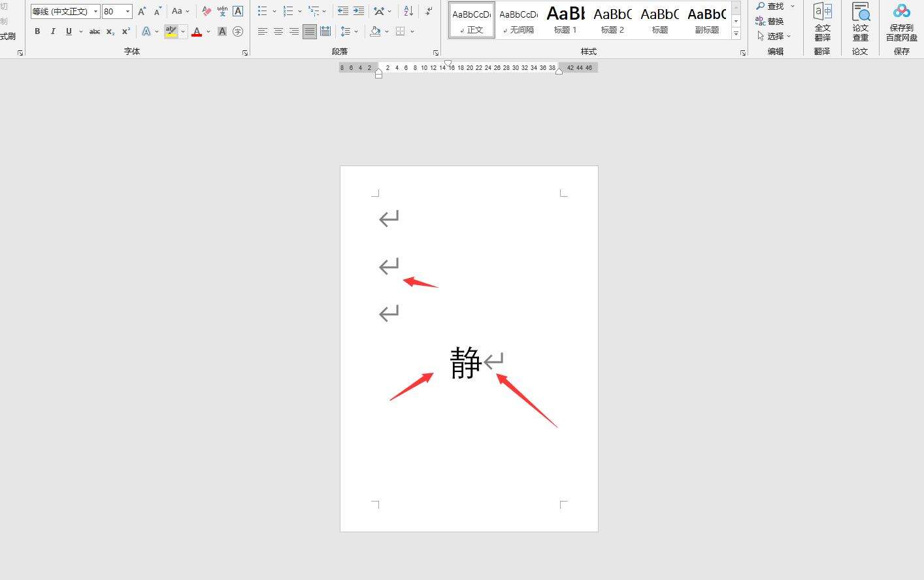
Task: Apply paragraph shading fill bucket
Action: [x=375, y=31]
